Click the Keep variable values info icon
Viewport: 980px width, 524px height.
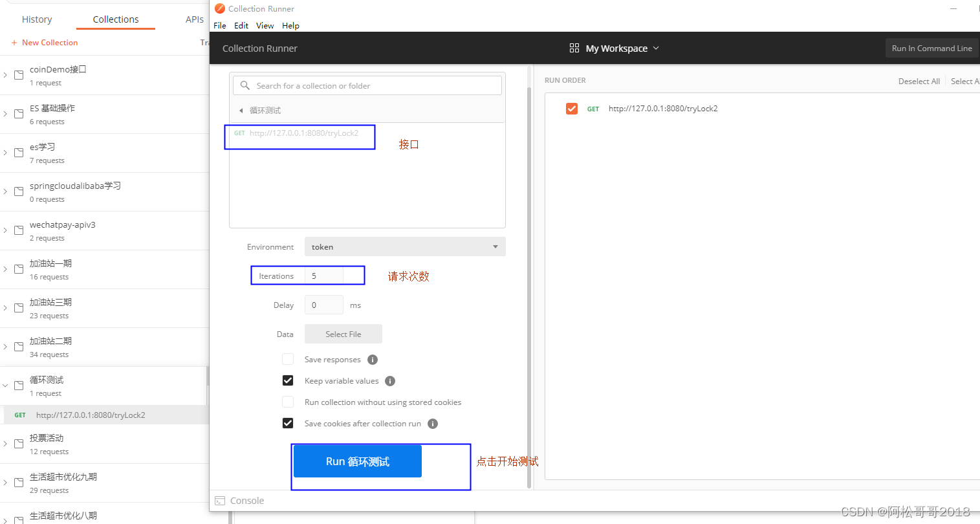click(390, 381)
